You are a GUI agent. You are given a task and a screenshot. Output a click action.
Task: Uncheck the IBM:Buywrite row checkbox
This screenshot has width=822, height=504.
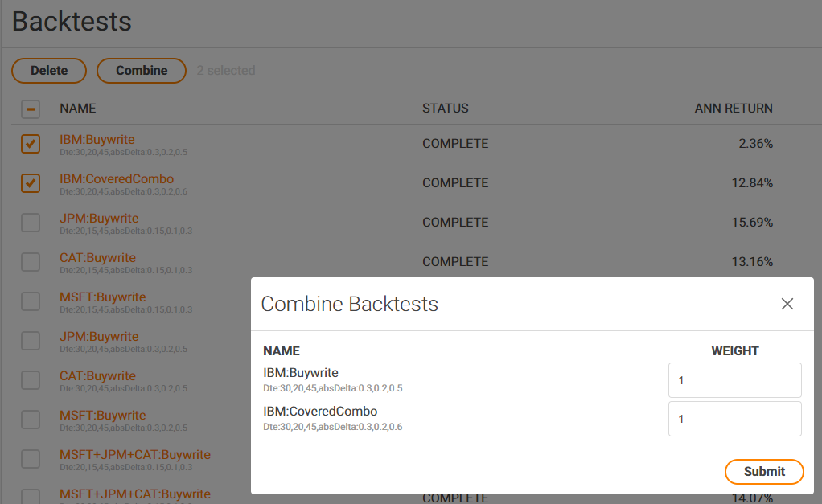[x=31, y=144]
